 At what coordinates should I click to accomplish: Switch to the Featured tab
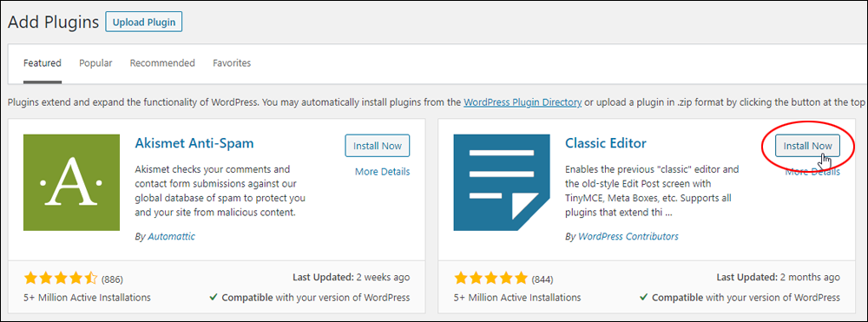coord(42,63)
